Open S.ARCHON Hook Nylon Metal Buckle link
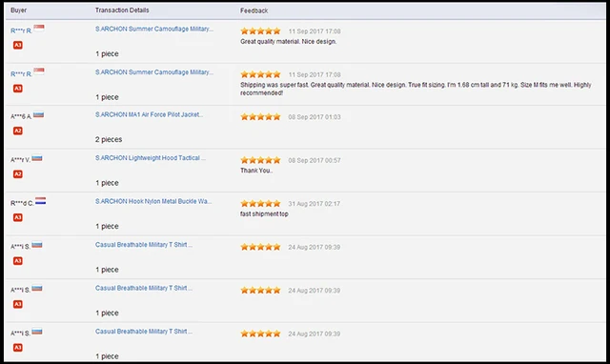 point(153,201)
